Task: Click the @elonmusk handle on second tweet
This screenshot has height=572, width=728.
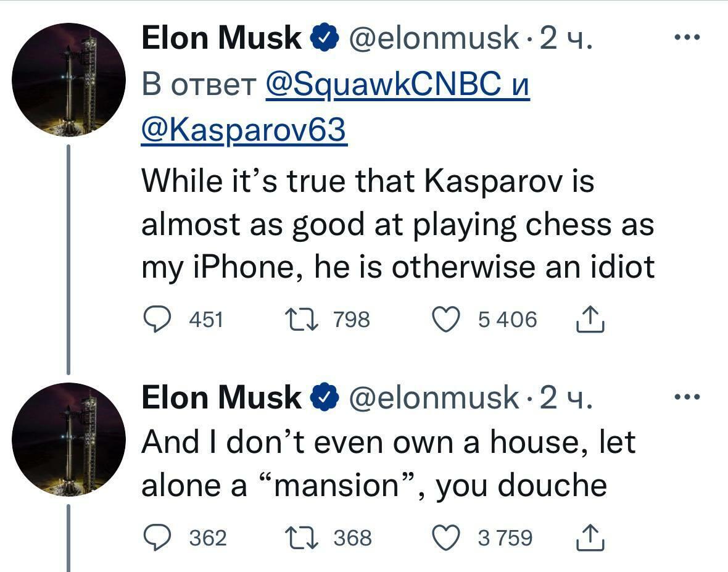Action: (434, 397)
